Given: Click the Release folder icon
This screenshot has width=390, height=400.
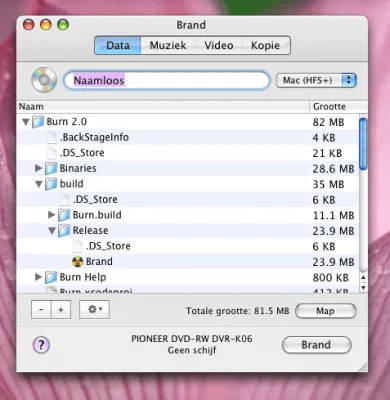Looking at the screenshot, I should pos(64,230).
